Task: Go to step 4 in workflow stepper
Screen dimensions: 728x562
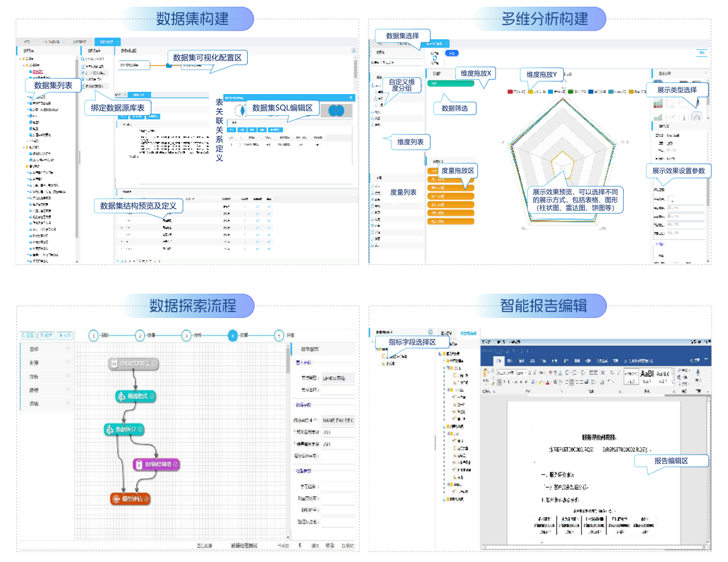Action: 233,335
